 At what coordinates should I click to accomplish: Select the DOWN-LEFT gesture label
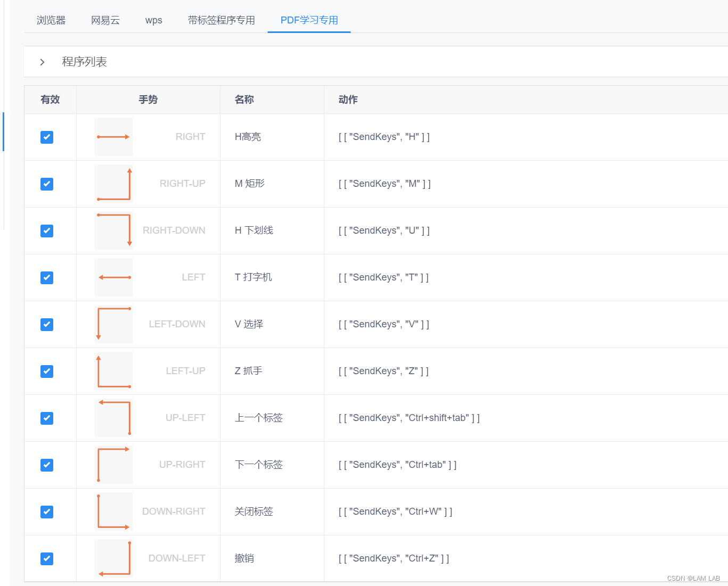click(x=177, y=558)
